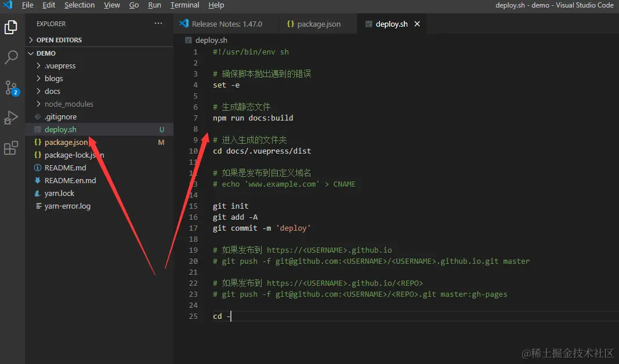Open the Explorer view in the activity bar

click(10, 27)
